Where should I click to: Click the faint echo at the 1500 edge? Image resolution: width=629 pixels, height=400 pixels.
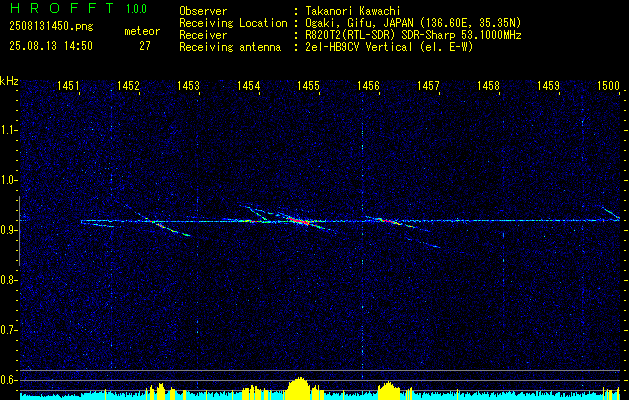(609, 211)
